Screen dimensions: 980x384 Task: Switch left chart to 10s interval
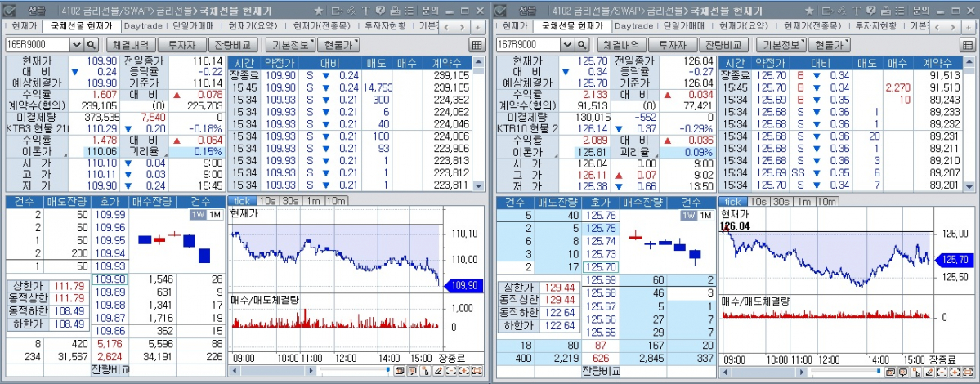tap(267, 201)
